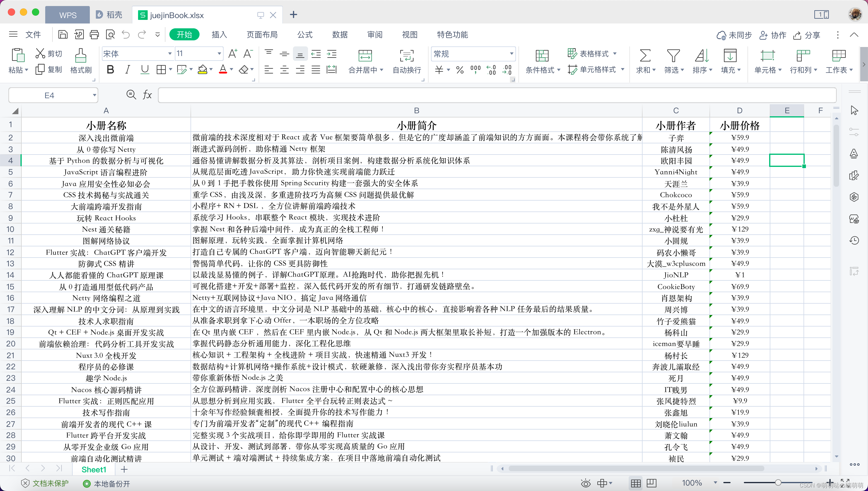Toggle italic formatting

[x=127, y=70]
